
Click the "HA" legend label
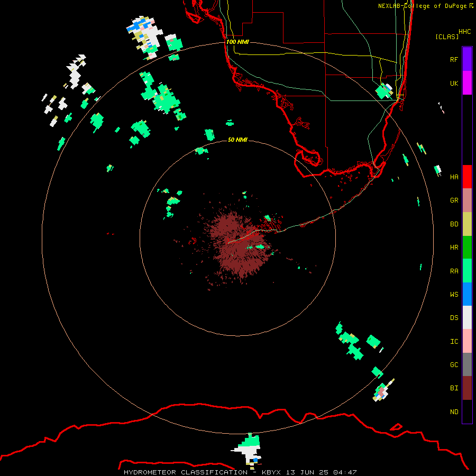point(454,177)
